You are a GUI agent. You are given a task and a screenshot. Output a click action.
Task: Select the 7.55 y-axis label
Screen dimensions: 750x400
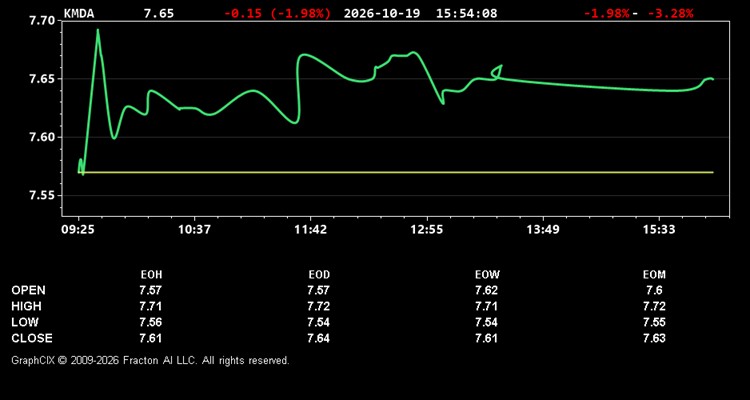pyautogui.click(x=40, y=196)
